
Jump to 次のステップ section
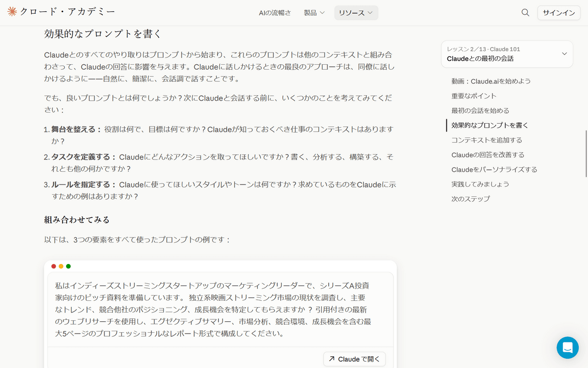click(470, 199)
